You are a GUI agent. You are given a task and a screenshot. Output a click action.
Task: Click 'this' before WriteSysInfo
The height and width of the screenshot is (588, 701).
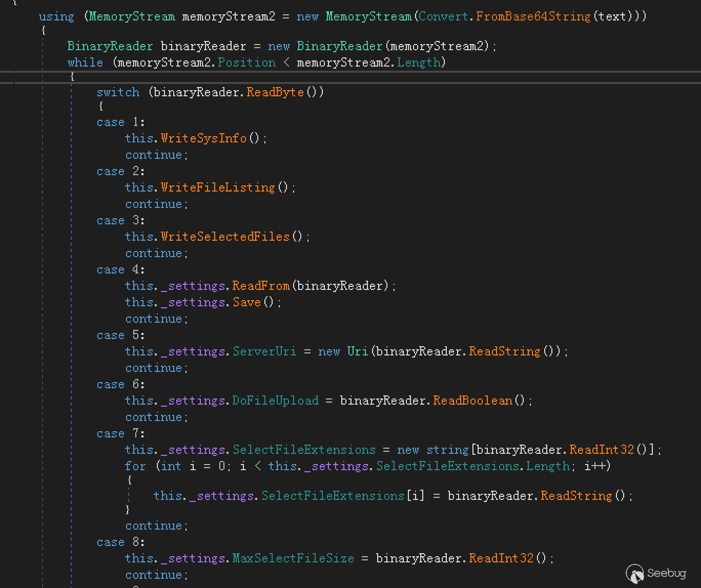[139, 138]
